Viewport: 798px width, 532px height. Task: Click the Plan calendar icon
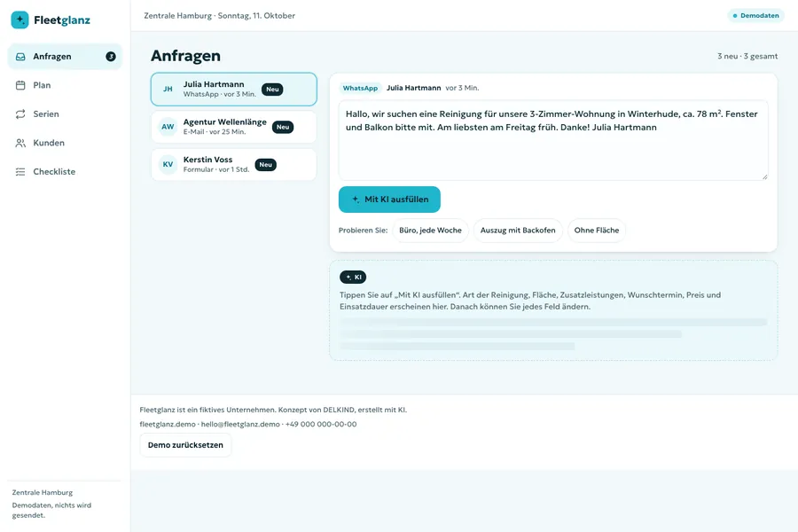point(20,85)
